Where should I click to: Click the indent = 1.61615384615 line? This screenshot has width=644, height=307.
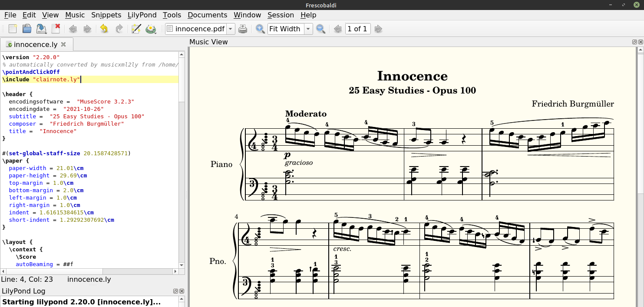click(51, 212)
